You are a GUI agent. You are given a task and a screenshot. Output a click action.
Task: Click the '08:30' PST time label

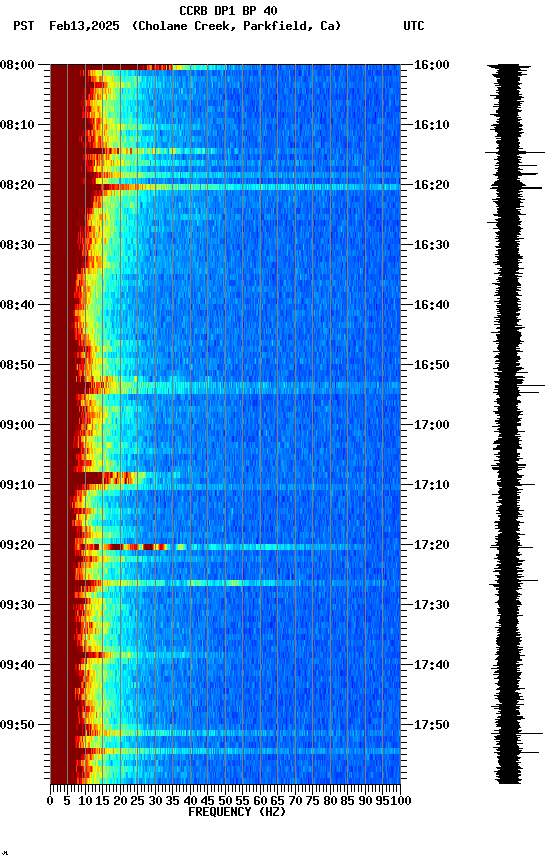coord(17,245)
